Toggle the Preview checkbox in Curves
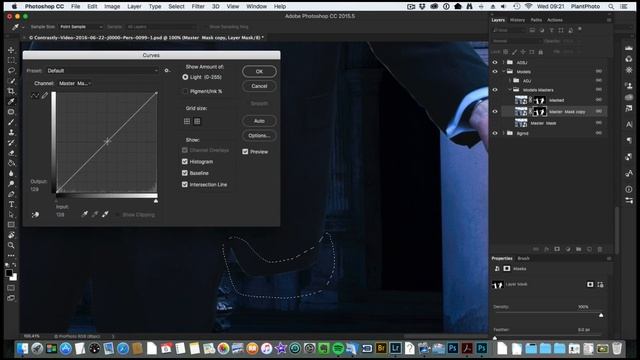 [245, 151]
